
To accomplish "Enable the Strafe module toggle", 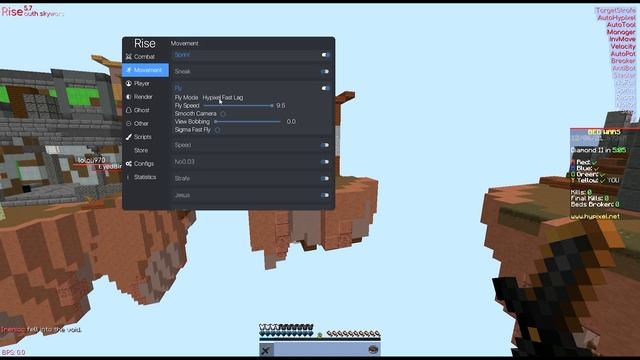I will [x=325, y=178].
